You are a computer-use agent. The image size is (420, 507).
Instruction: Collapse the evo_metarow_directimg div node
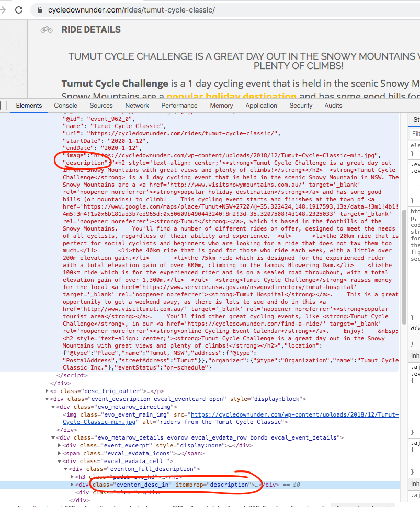[53, 407]
